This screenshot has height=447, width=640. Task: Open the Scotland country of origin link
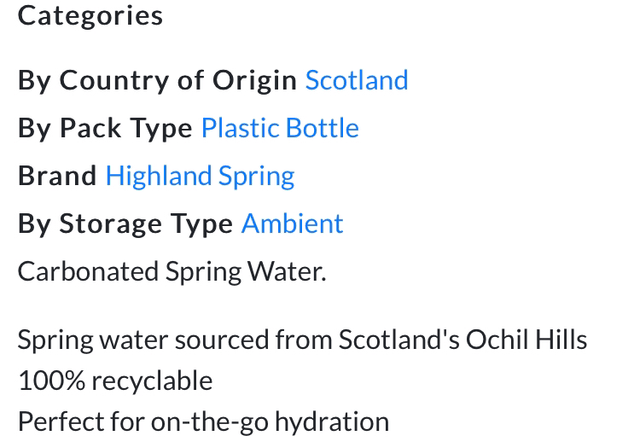[x=356, y=80]
